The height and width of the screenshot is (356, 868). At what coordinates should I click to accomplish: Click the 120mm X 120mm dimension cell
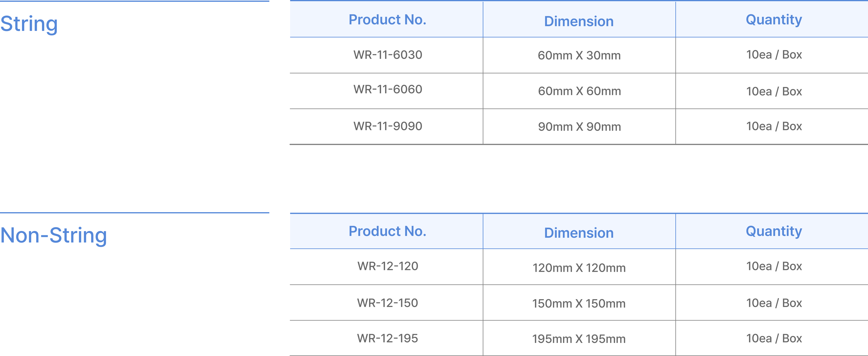(579, 268)
